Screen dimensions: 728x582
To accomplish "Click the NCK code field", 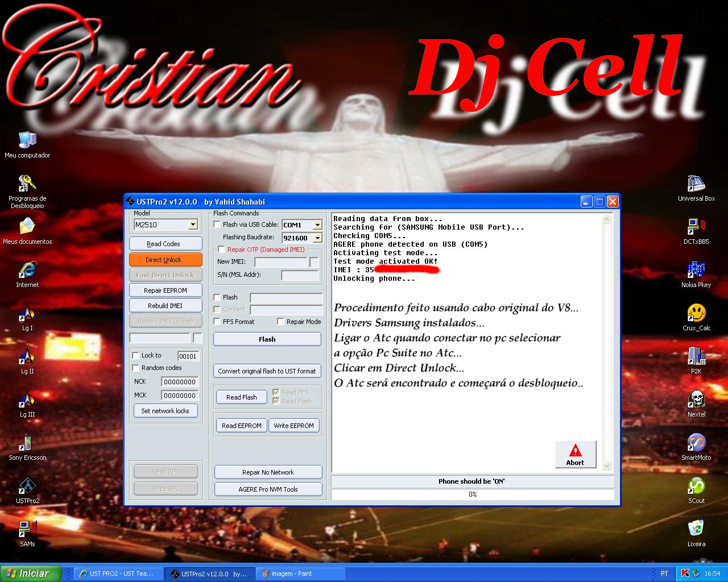I will point(180,382).
